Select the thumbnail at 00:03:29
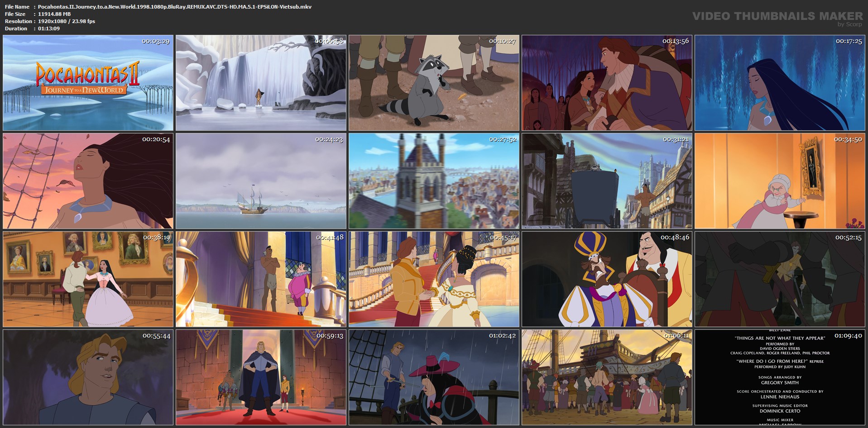The width and height of the screenshot is (868, 428). click(88, 83)
